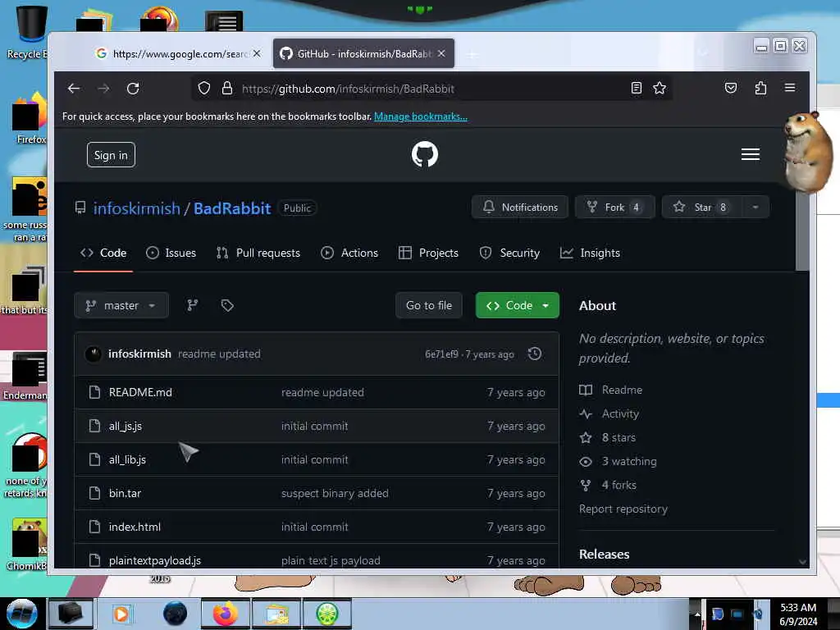
Task: Open the lime icon on the taskbar
Action: pos(326,614)
